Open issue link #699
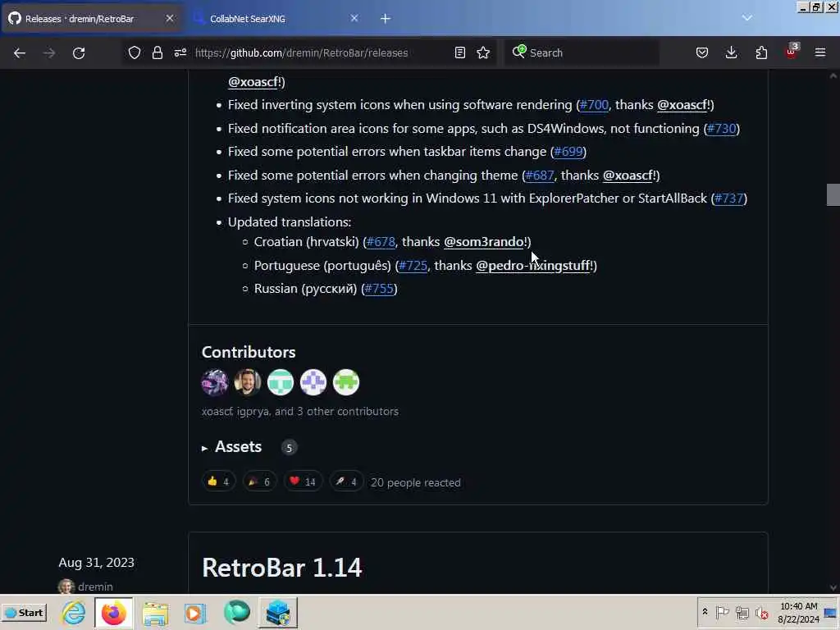Image resolution: width=840 pixels, height=630 pixels. pos(568,152)
